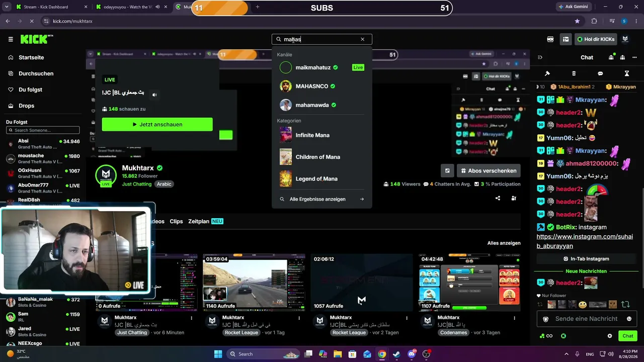This screenshot has height=362, width=644.
Task: Click the Abos verschenken button
Action: click(489, 170)
